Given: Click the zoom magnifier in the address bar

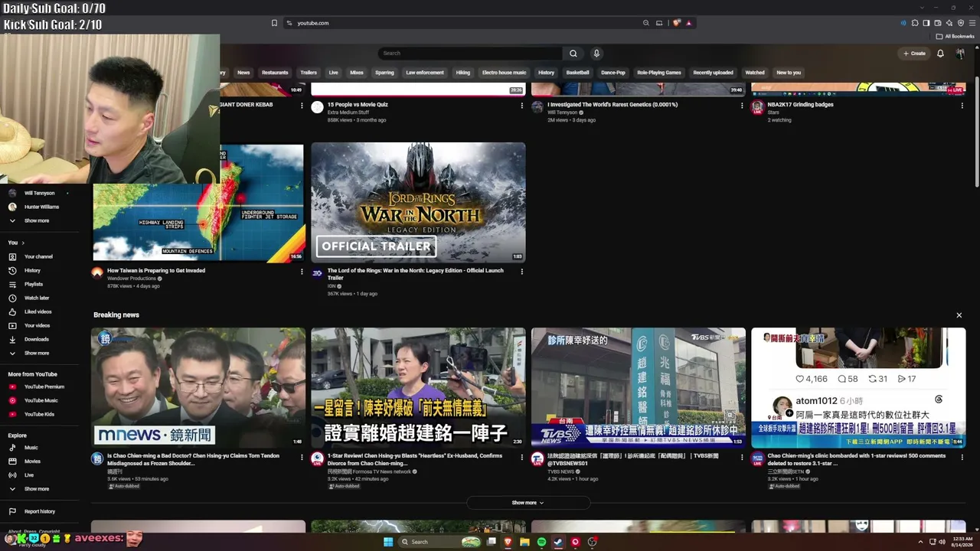Looking at the screenshot, I should point(646,23).
